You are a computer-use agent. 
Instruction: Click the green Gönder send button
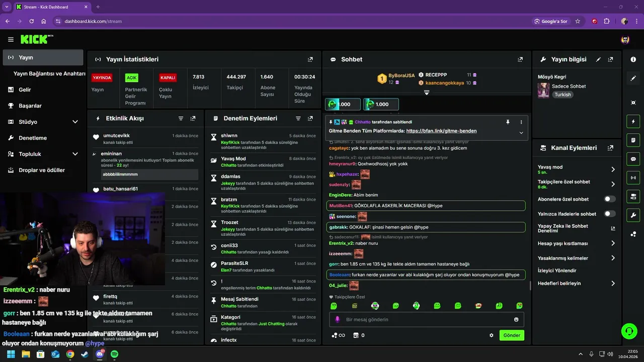tap(512, 335)
